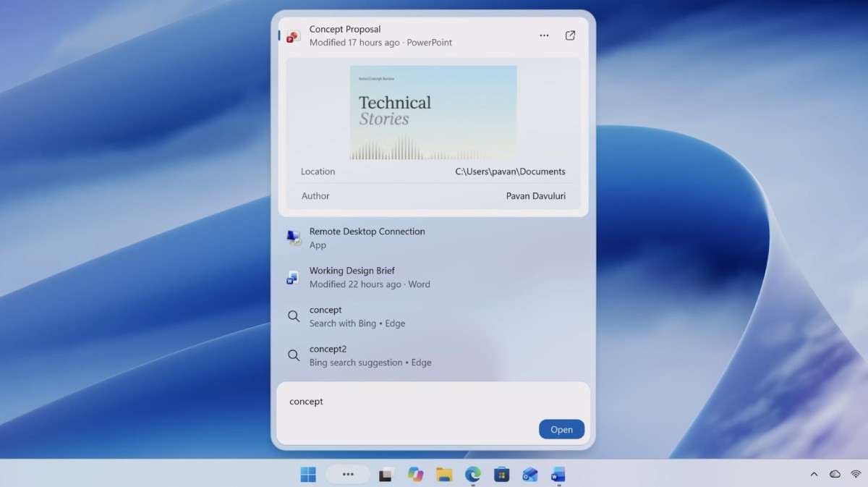The image size is (868, 487).
Task: Open Microsoft Store from the taskbar
Action: (x=501, y=475)
